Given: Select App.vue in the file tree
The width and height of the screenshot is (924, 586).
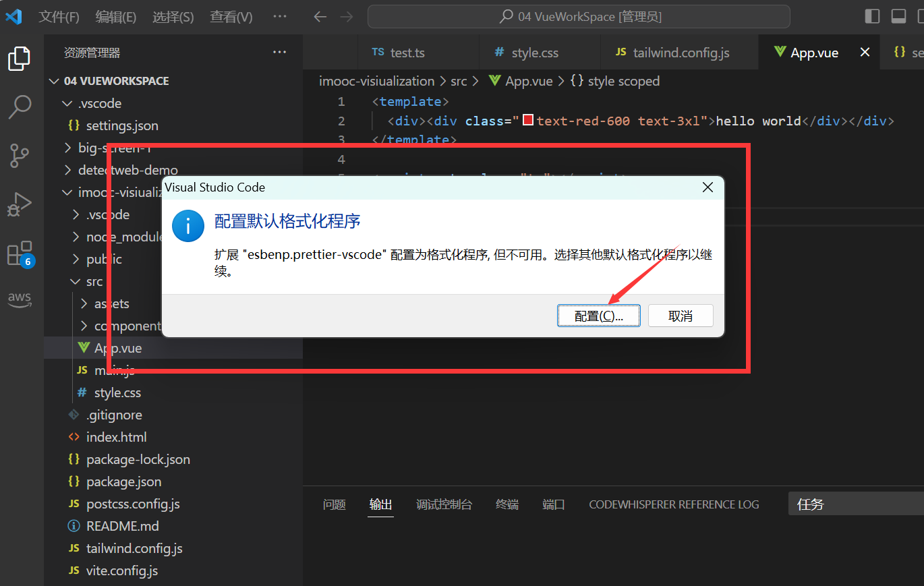Looking at the screenshot, I should tap(173, 348).
